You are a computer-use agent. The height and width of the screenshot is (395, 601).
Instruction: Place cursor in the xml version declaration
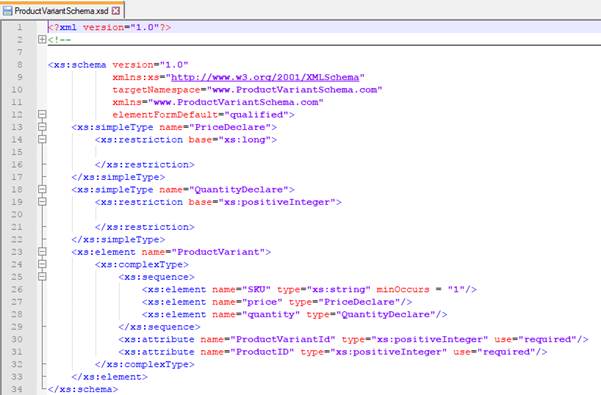coord(110,27)
